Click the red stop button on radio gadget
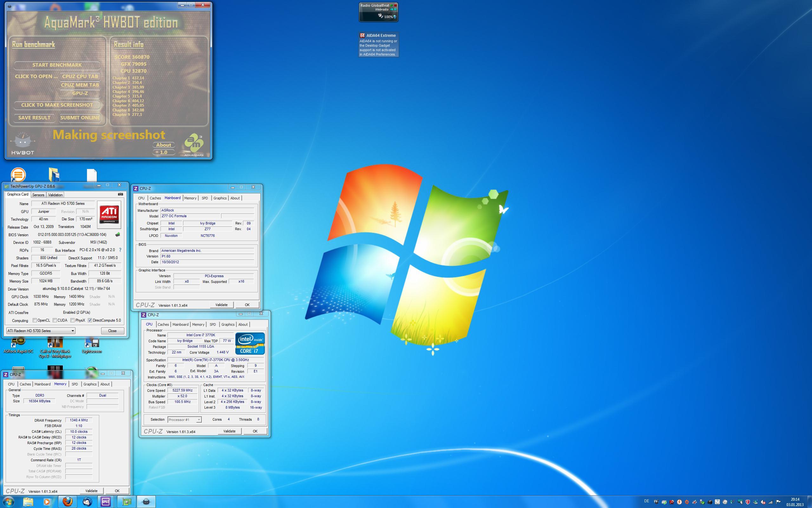This screenshot has width=812, height=508. [x=396, y=6]
